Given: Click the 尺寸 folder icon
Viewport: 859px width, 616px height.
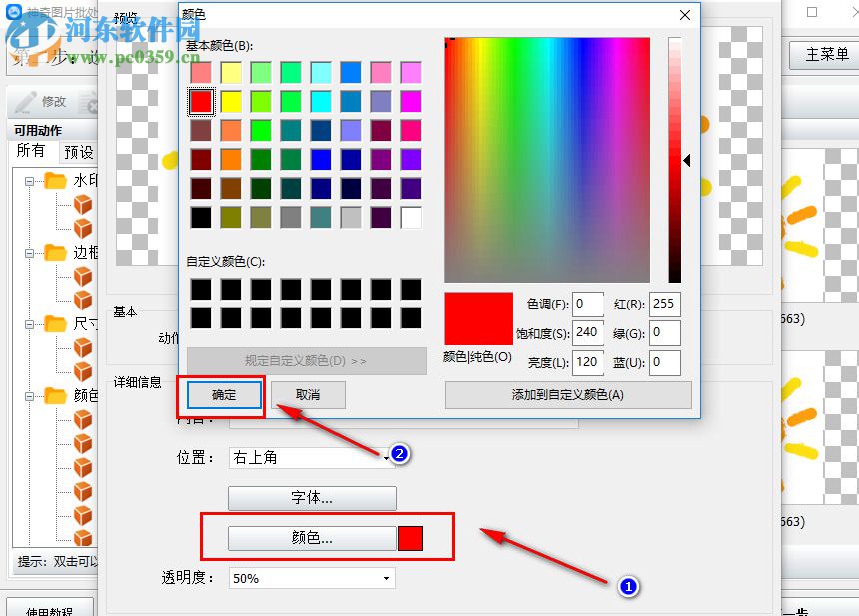Looking at the screenshot, I should point(57,323).
